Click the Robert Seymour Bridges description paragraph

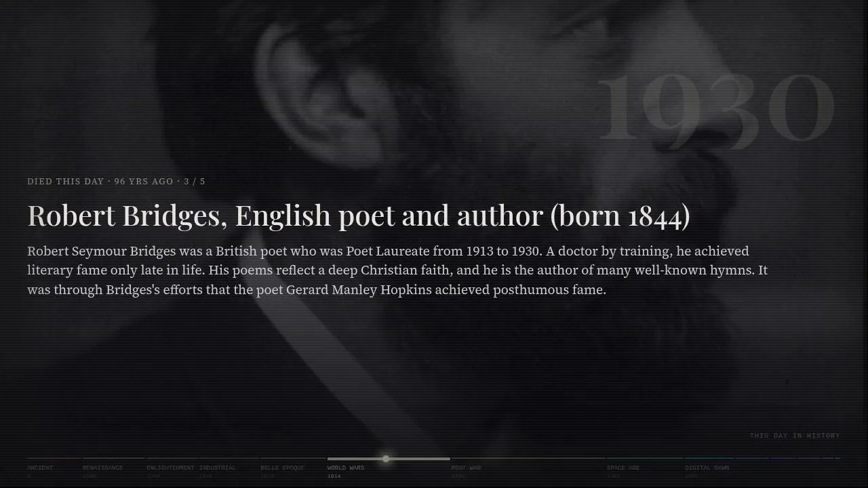point(397,270)
